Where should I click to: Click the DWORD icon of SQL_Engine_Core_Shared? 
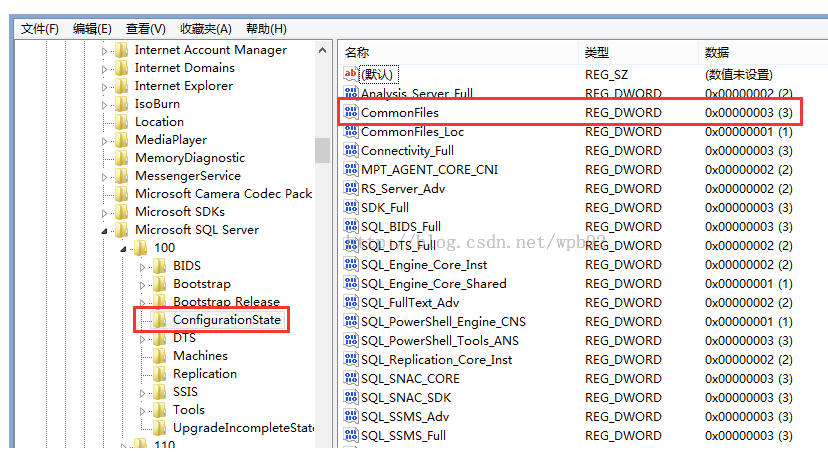click(351, 282)
